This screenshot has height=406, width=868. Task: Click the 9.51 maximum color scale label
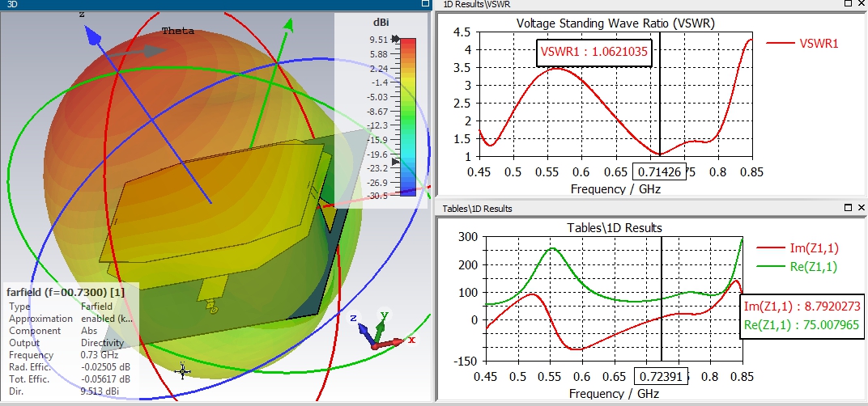coord(379,40)
